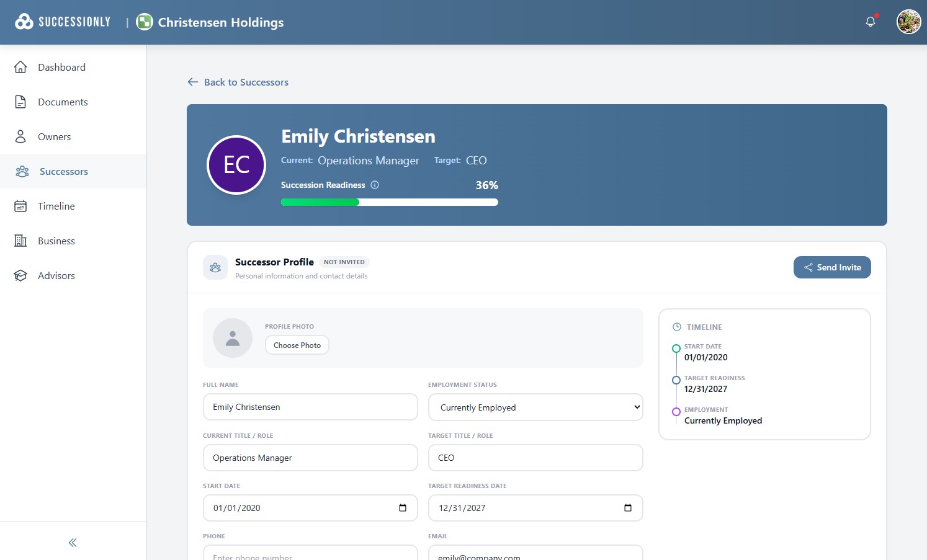Screen dimensions: 927x560
Task: Navigate to the Advisors page
Action: point(56,275)
